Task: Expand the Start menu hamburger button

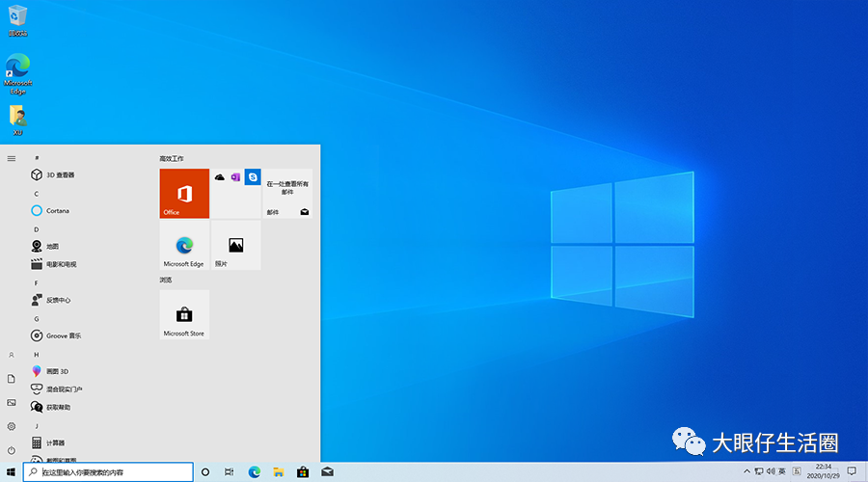Action: point(11,159)
